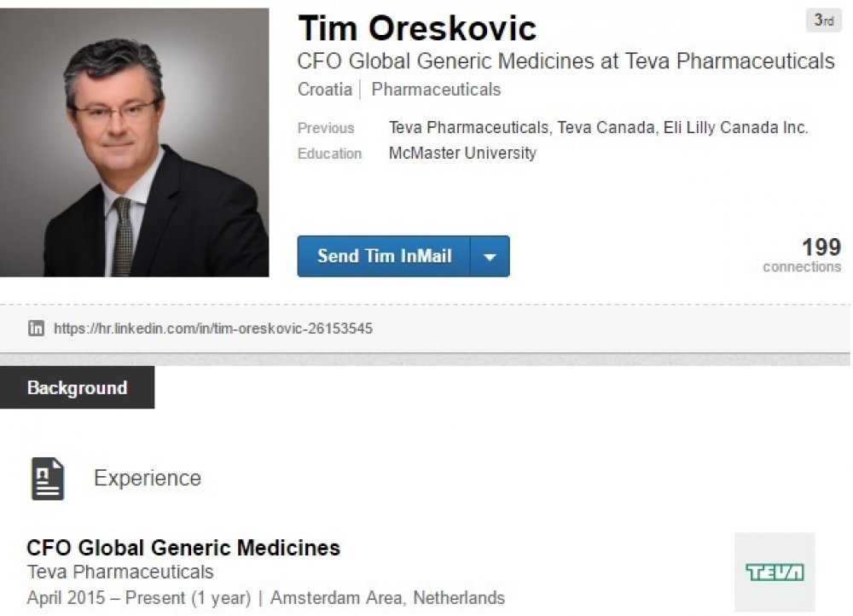This screenshot has width=853, height=616.
Task: Click the Experience section heading
Action: (148, 479)
